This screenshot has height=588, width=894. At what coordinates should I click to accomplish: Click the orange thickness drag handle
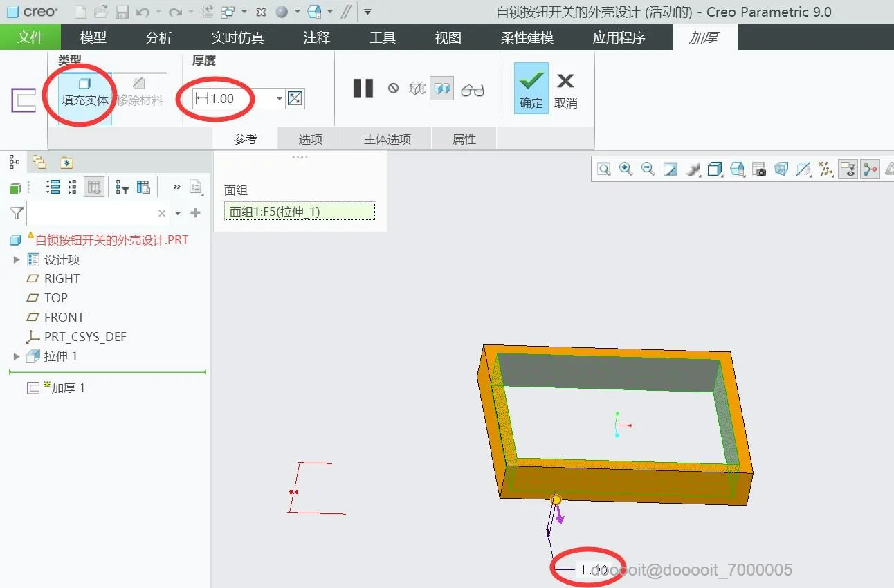tap(556, 499)
